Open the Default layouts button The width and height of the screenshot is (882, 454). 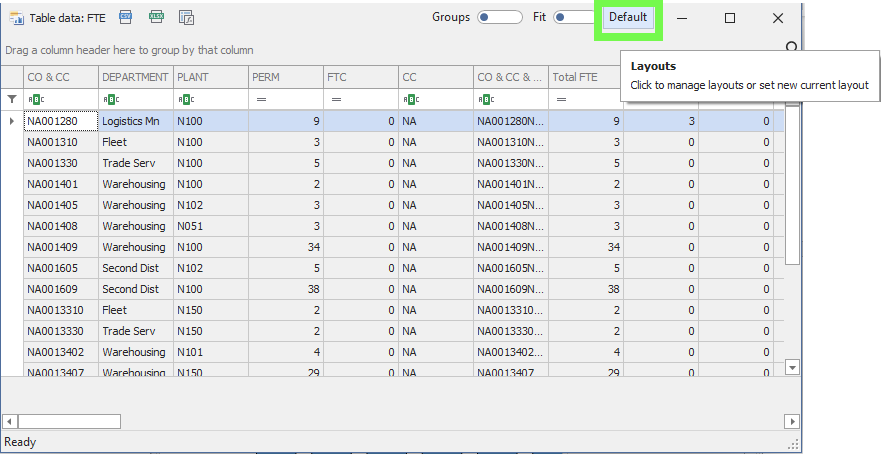(x=628, y=17)
